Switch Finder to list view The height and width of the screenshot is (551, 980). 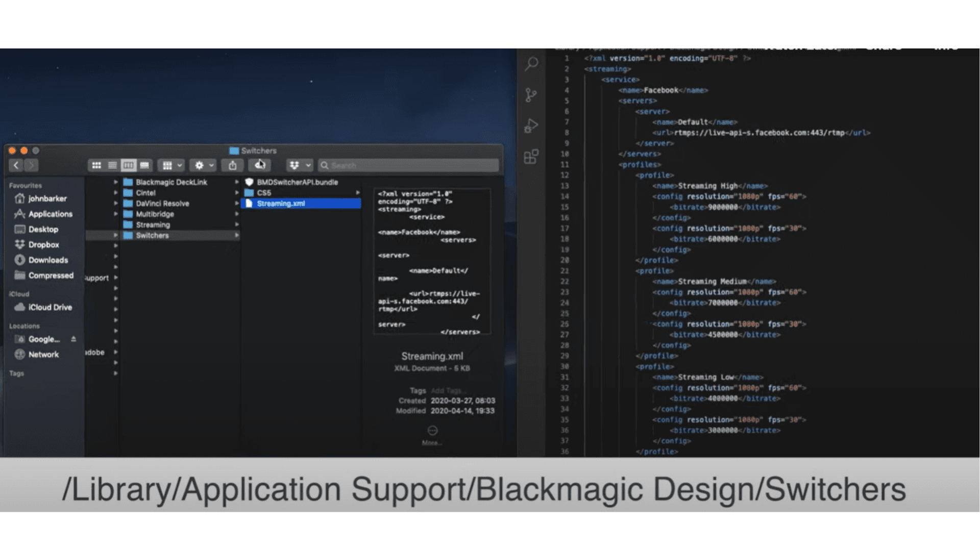click(112, 165)
